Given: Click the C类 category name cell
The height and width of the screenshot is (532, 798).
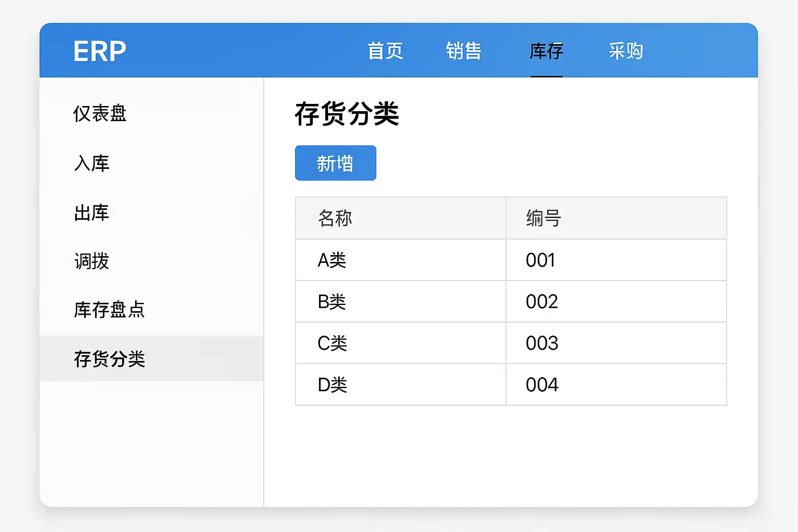Looking at the screenshot, I should coord(332,343).
